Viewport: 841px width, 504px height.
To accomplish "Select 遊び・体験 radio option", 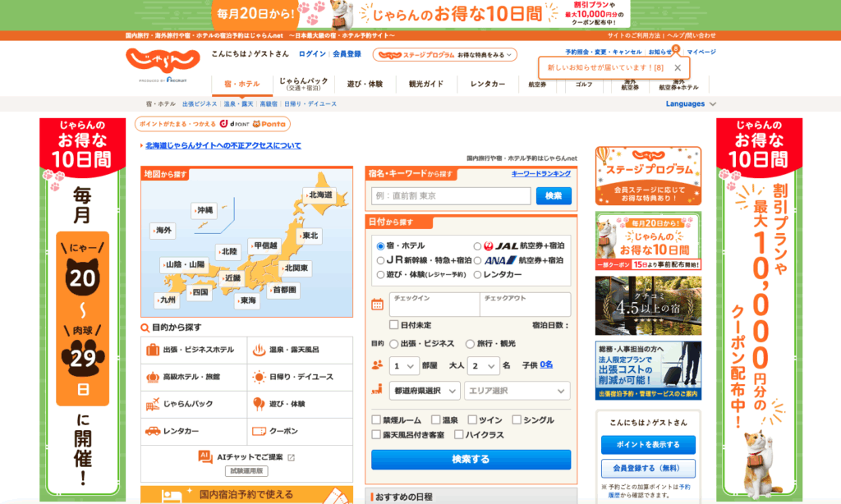I will (380, 274).
